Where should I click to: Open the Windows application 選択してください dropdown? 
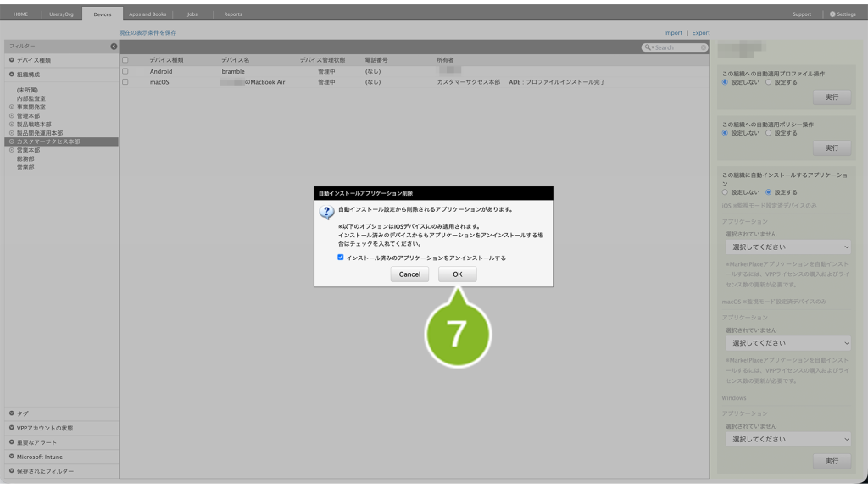pyautogui.click(x=787, y=440)
